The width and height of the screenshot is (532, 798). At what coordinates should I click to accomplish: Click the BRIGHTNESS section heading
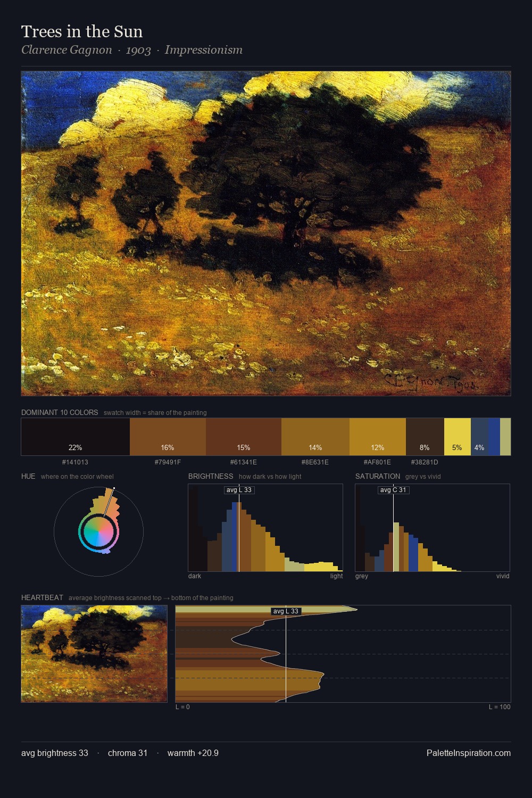point(211,476)
